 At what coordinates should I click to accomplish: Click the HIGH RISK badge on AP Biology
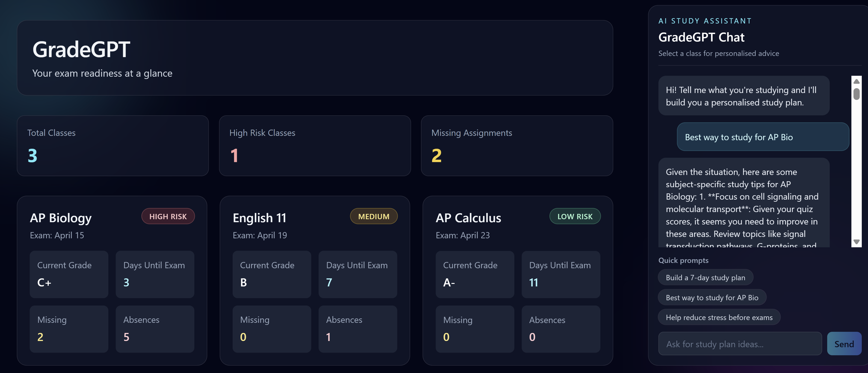point(168,216)
